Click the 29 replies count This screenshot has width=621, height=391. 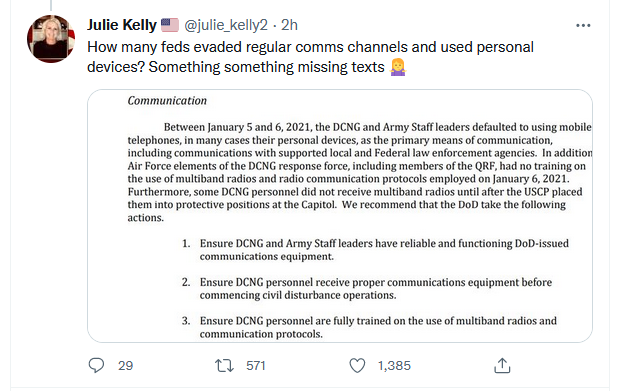click(126, 365)
